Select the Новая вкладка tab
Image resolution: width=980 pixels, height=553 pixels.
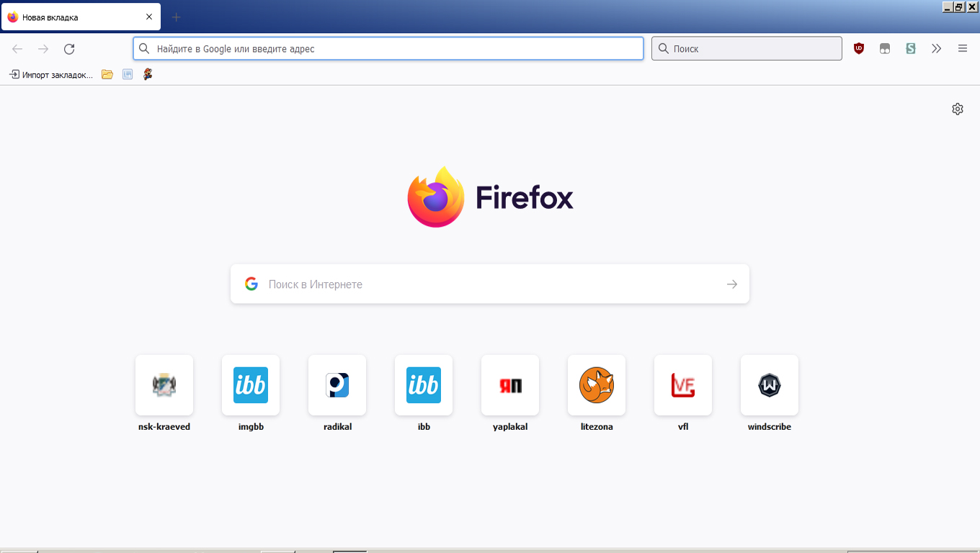[x=81, y=17]
